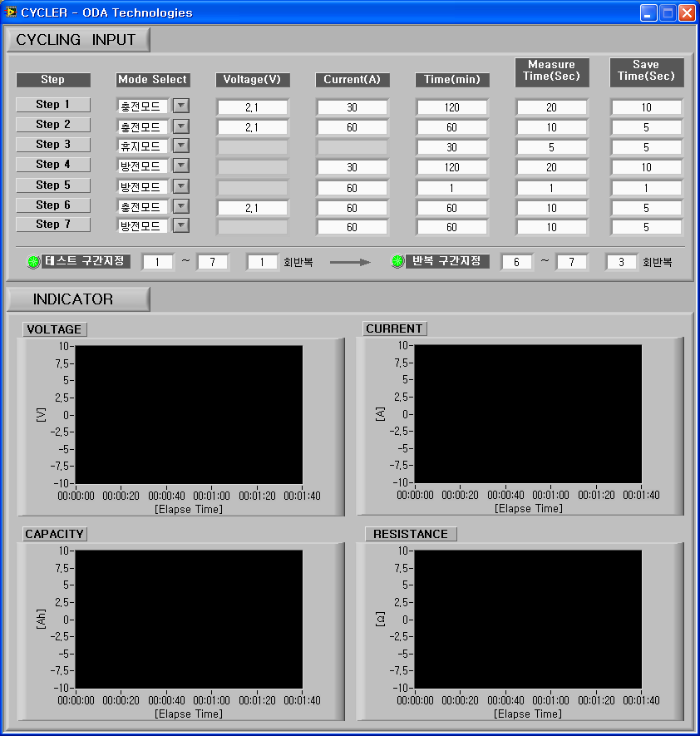
Task: Click the Step 1 button
Action: pos(53,105)
